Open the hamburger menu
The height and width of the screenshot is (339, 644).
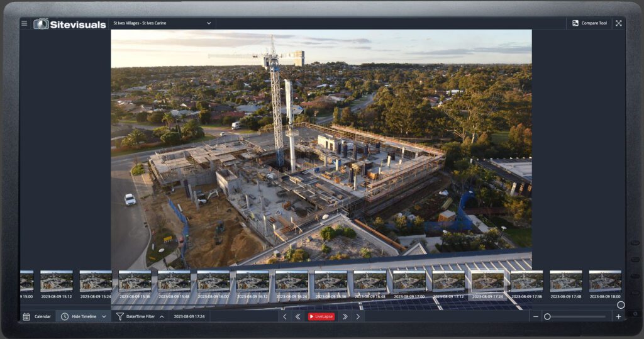(x=25, y=23)
